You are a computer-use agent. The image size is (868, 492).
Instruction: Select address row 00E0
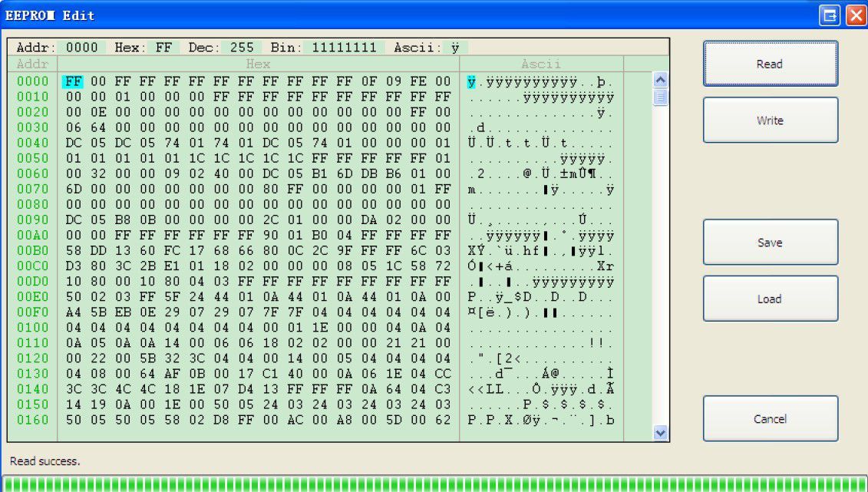point(33,296)
